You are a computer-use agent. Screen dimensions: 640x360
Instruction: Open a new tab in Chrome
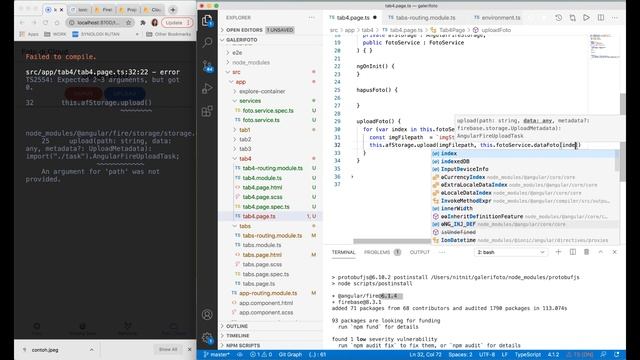coord(173,9)
